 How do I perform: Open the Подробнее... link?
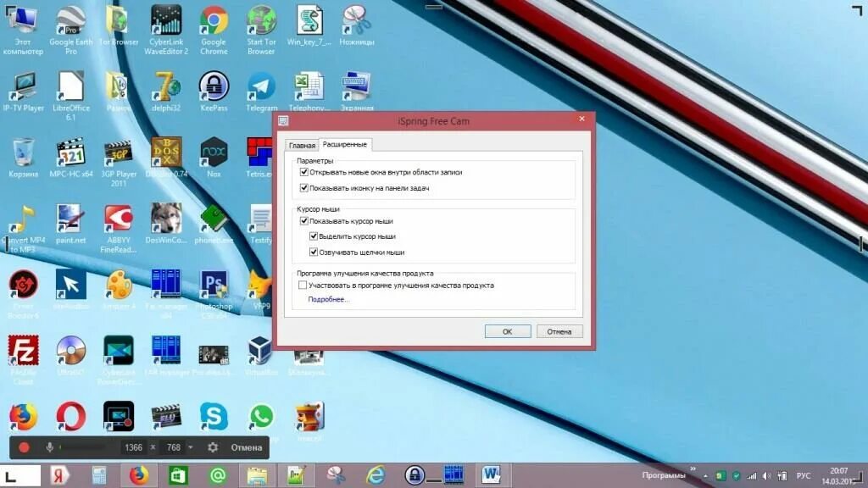tap(328, 299)
